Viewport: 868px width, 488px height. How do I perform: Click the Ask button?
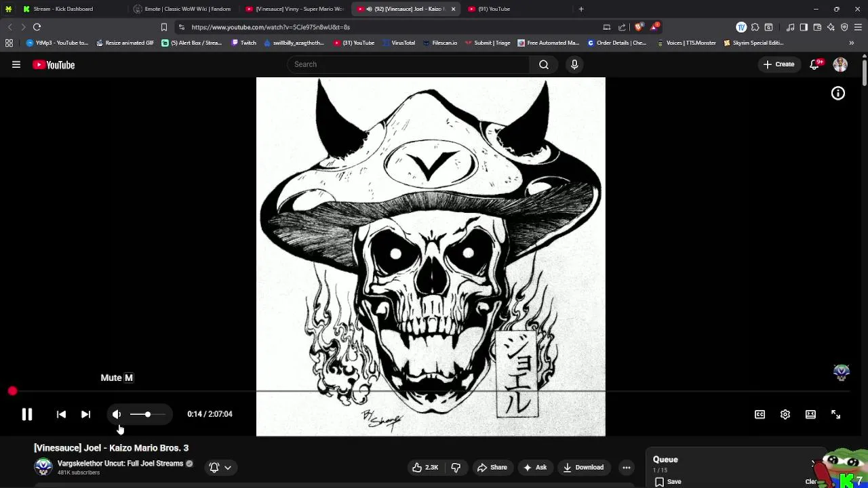tap(534, 467)
